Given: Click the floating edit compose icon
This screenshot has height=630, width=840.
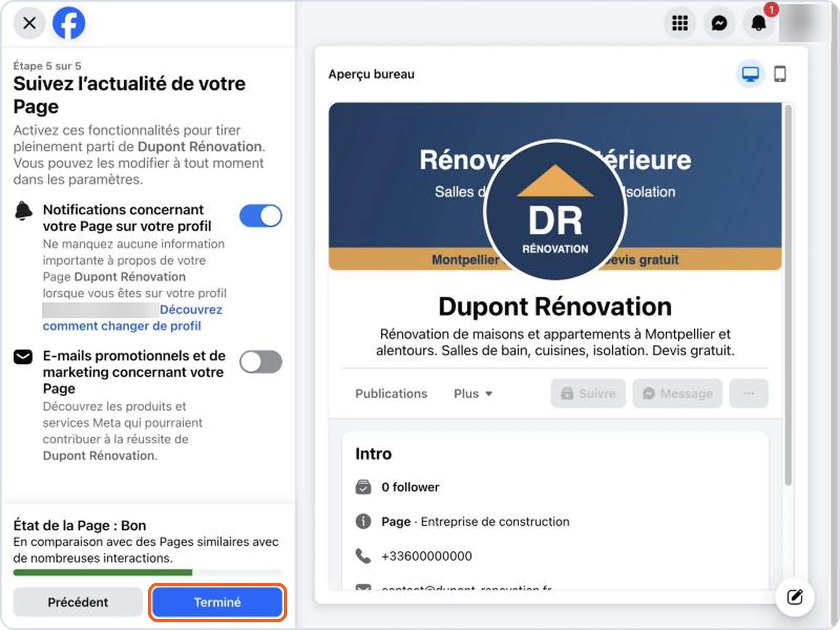Looking at the screenshot, I should pos(795,597).
